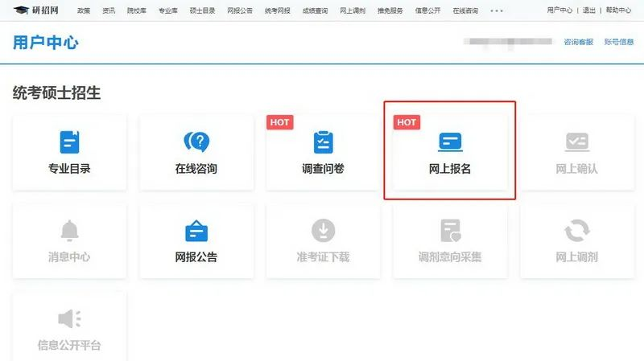644x361 pixels.
Task: Open the 统考网报 menu item
Action: coord(277,10)
